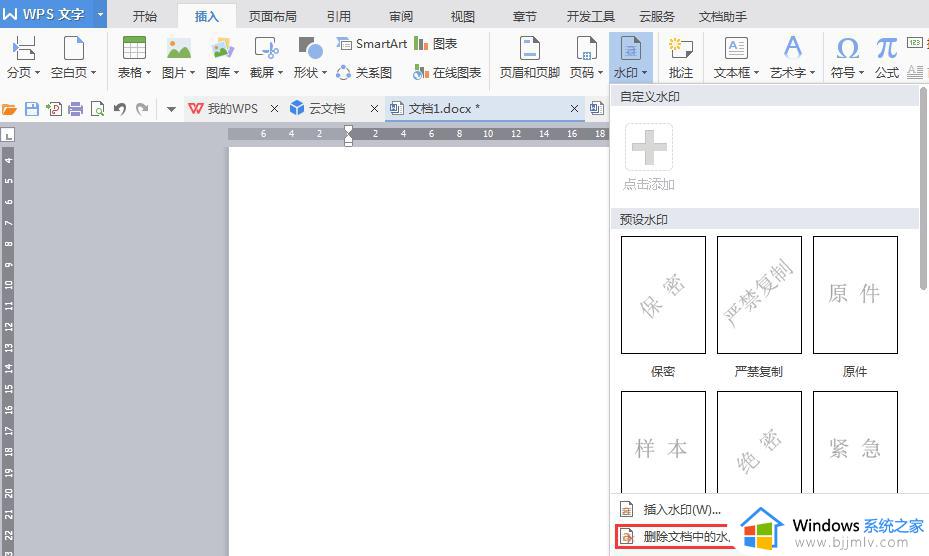This screenshot has height=556, width=929.
Task: Click the 分页 page break icon
Action: [24, 49]
